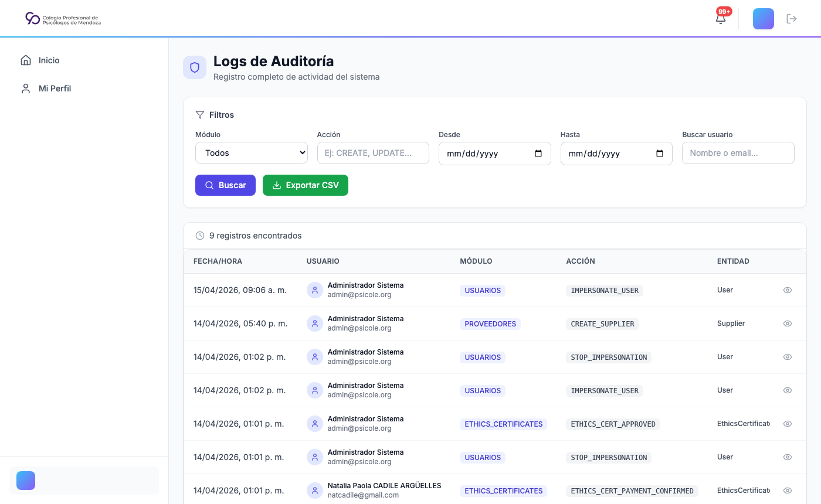Click the CREATE_SUPPLIER action tag
821x504 pixels.
click(x=602, y=323)
